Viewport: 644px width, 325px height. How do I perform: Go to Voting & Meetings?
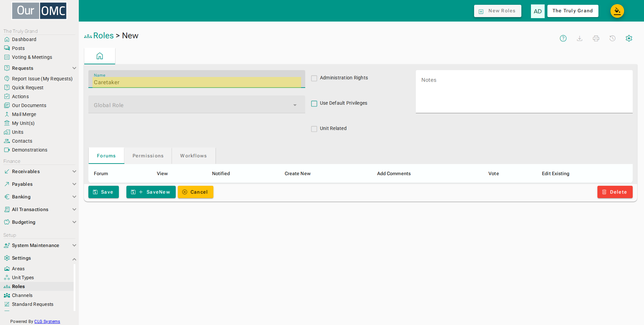tap(32, 57)
